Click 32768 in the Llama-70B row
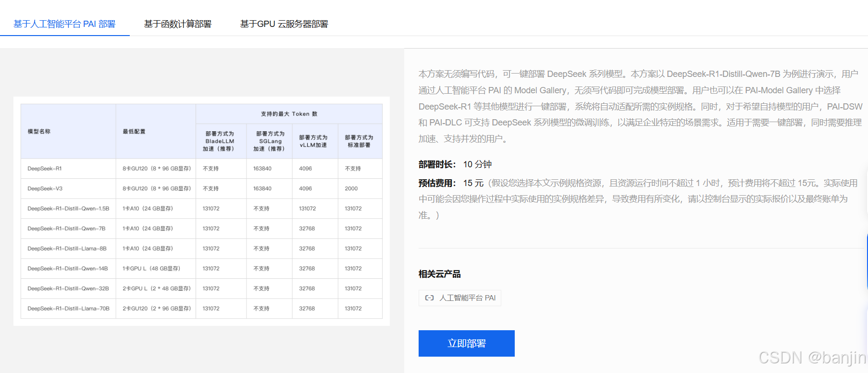The width and height of the screenshot is (868, 373). 307,309
